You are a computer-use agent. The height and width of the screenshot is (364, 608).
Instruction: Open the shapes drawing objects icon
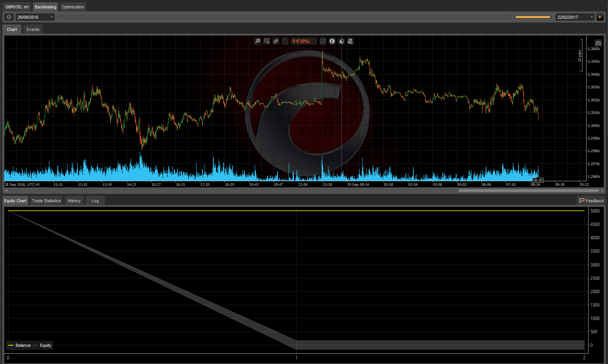click(x=350, y=41)
